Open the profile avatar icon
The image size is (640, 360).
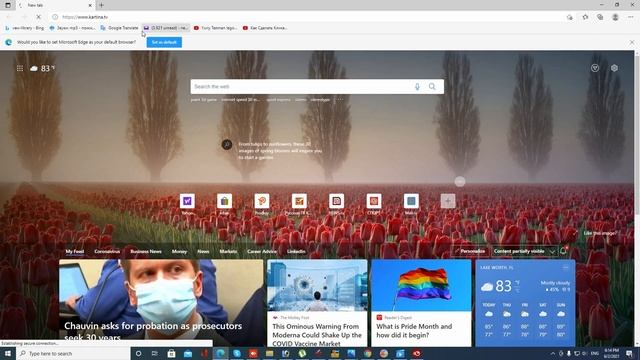[615, 17]
